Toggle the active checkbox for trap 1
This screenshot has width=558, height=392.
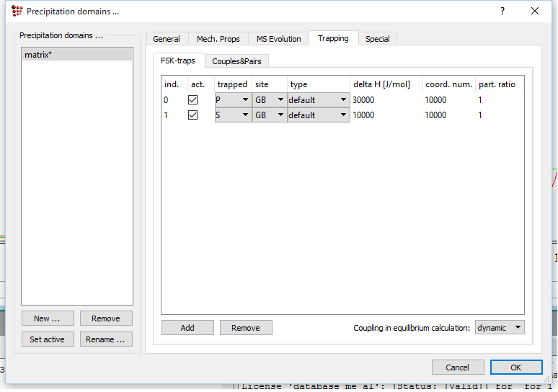(192, 115)
